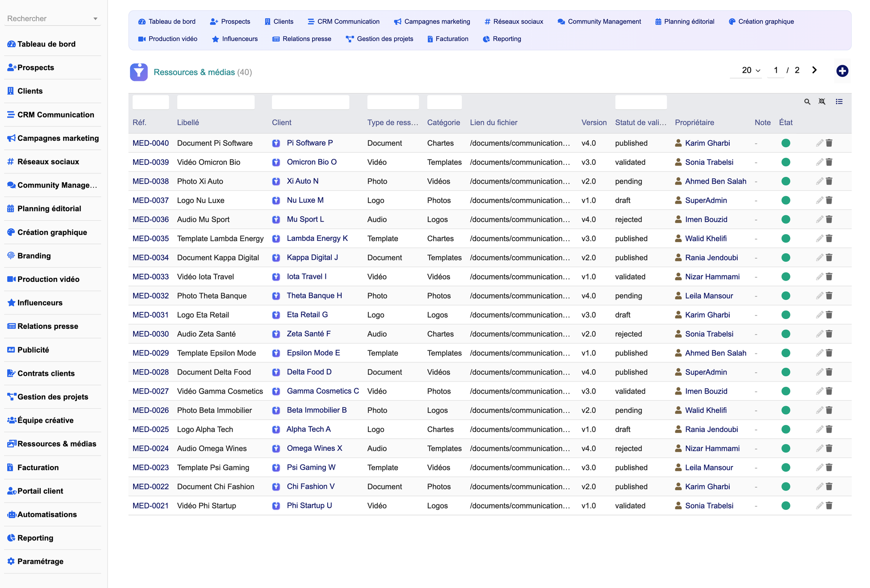Image resolution: width=870 pixels, height=588 pixels.
Task: Toggle the green État indicator for MED-0028
Action: click(786, 372)
